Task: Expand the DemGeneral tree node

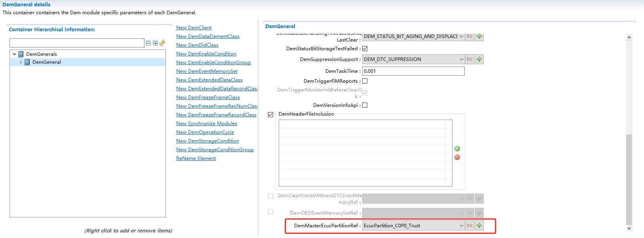Action: pos(21,63)
